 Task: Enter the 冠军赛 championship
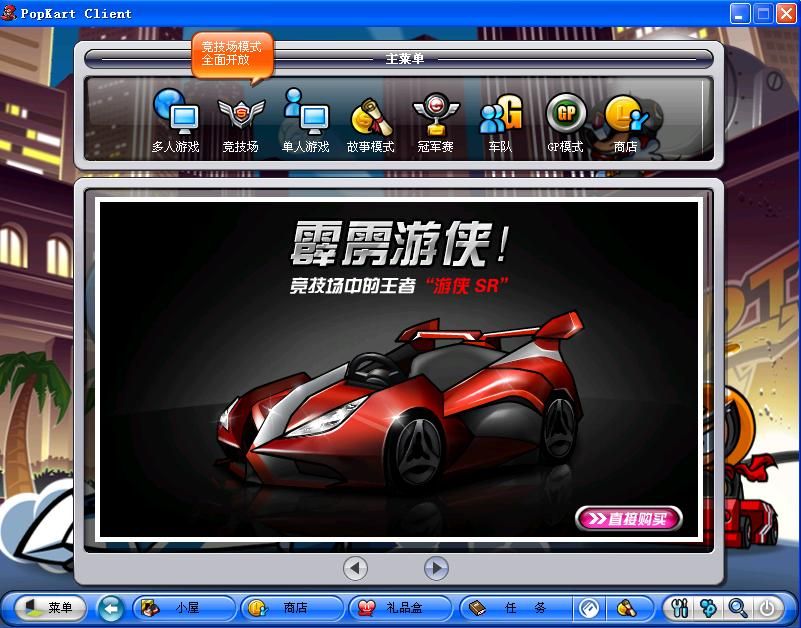pos(435,121)
